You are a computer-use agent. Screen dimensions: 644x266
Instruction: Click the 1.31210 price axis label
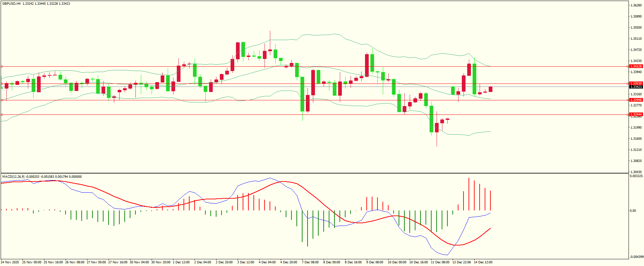click(x=636, y=150)
